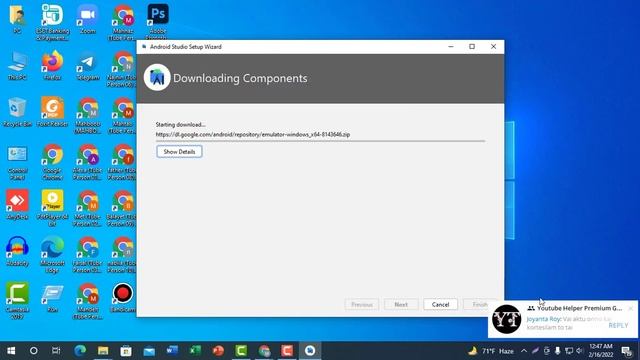The width and height of the screenshot is (640, 360).
Task: Click the YT avatar in the notification
Action: [506, 319]
